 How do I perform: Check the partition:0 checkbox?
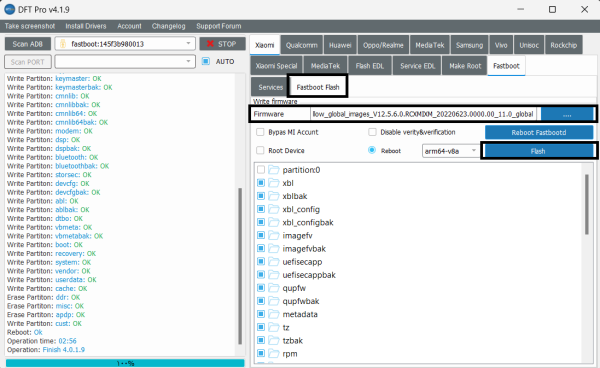pos(261,169)
